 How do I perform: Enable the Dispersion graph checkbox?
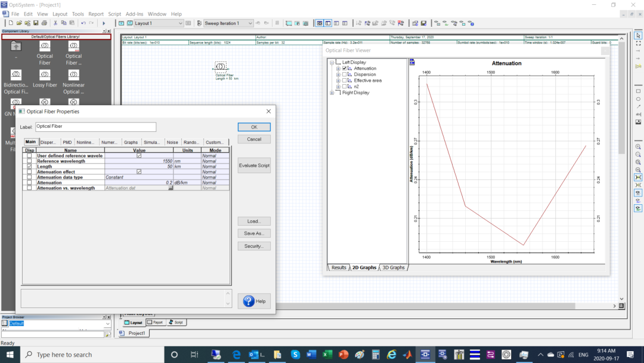pos(345,75)
